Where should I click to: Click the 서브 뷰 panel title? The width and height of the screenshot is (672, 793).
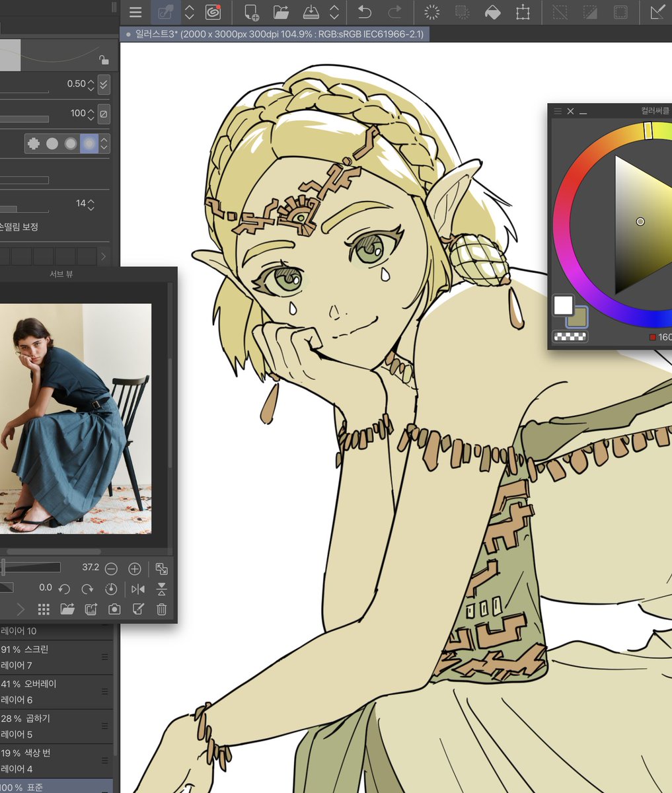point(61,274)
